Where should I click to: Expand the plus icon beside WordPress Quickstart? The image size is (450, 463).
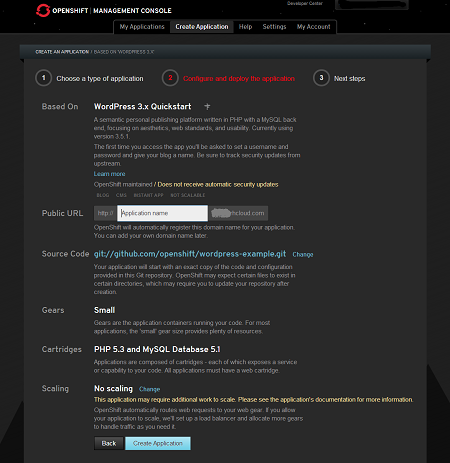(x=207, y=107)
